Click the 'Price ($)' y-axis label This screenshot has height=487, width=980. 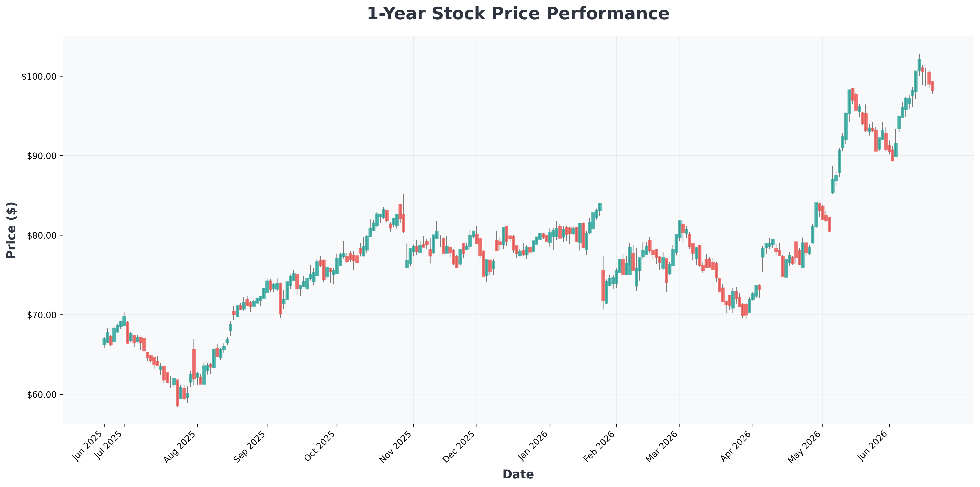[x=12, y=230]
